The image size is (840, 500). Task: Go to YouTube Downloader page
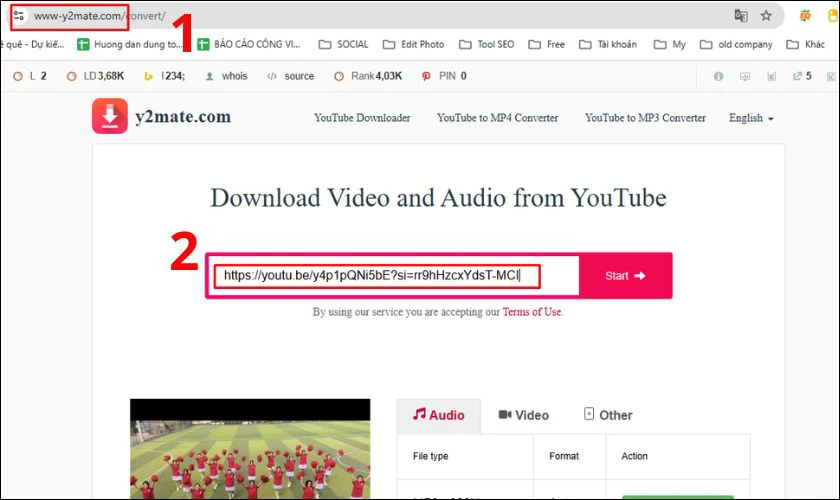pyautogui.click(x=362, y=118)
